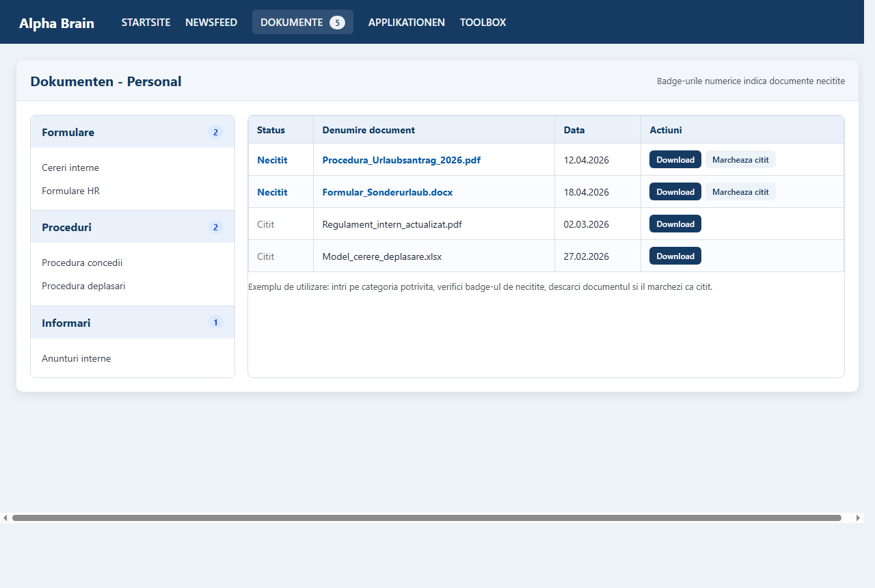875x588 pixels.
Task: Open Procedura_Urlaubsantrag_2026.pdf document link
Action: pyautogui.click(x=401, y=160)
